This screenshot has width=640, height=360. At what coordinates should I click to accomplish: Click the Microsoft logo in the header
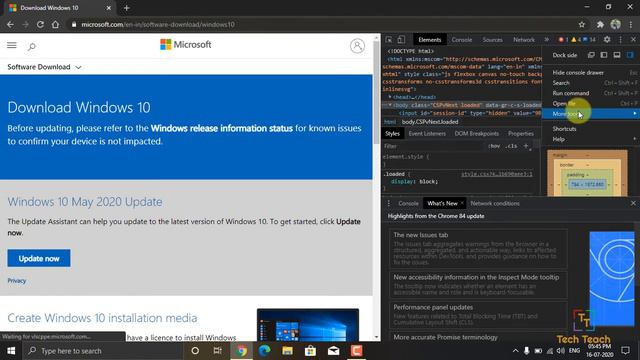pos(186,44)
